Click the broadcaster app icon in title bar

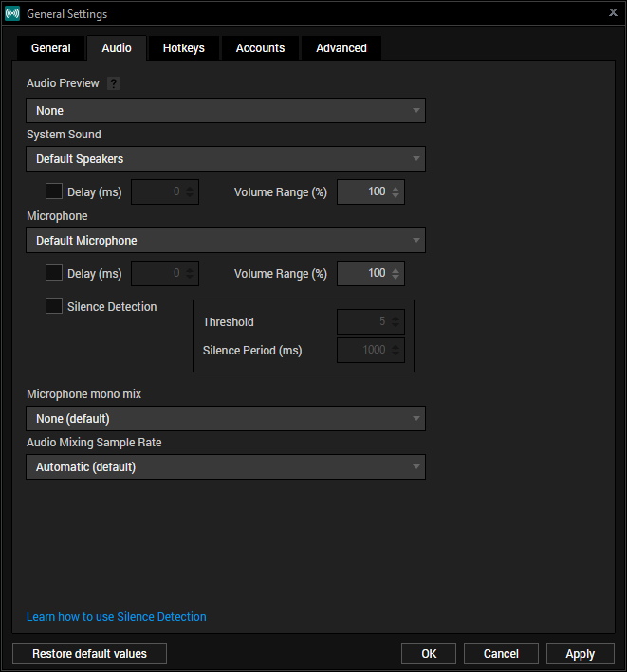click(x=12, y=13)
